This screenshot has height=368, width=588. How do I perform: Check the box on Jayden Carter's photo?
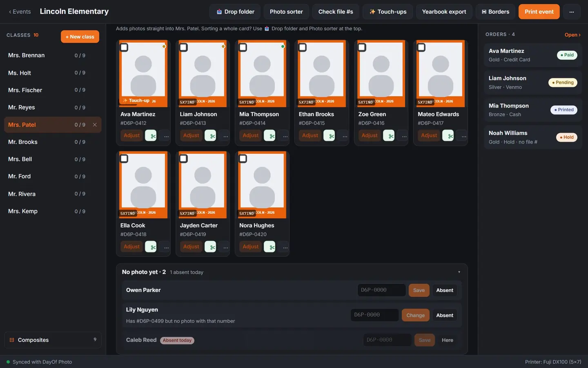(184, 159)
